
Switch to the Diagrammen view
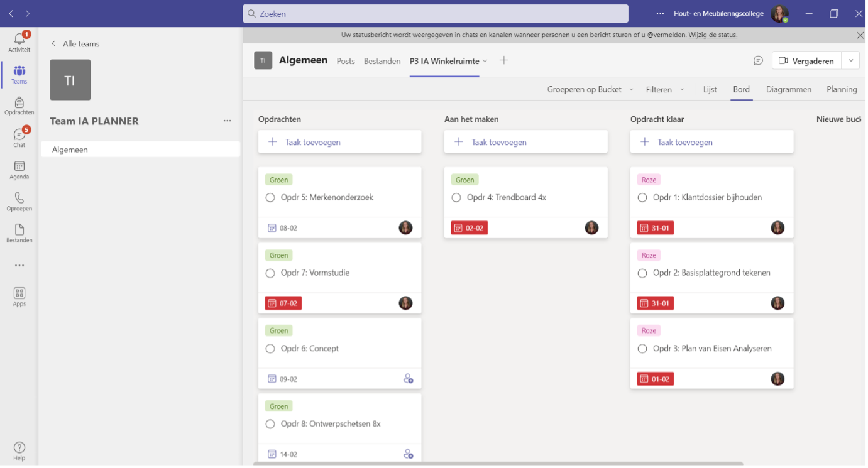[x=788, y=89]
